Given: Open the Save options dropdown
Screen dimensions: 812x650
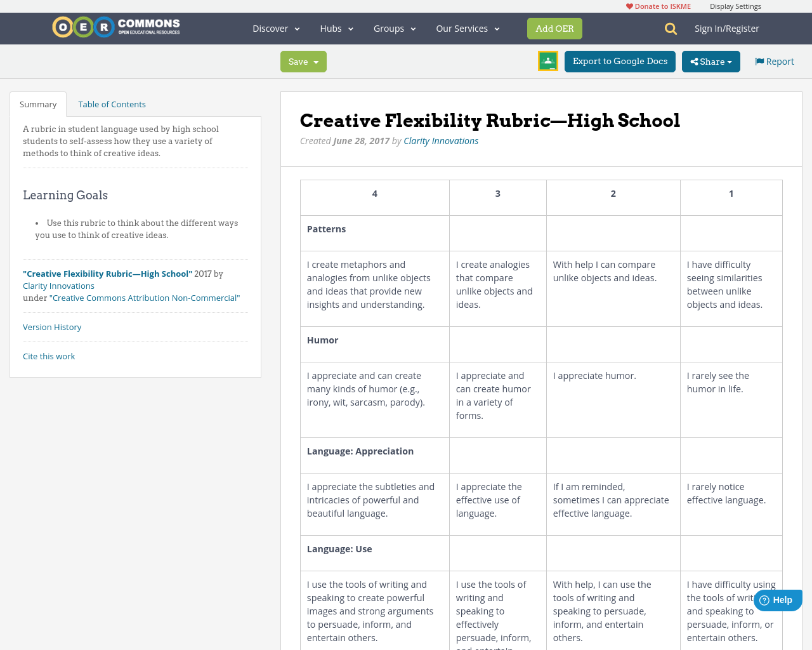Looking at the screenshot, I should tap(316, 61).
